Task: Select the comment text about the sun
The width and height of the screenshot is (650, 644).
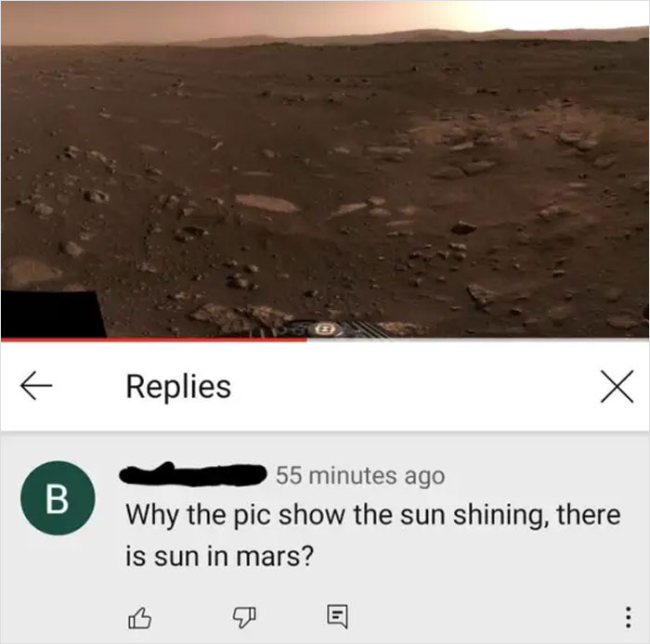Action: [x=373, y=535]
